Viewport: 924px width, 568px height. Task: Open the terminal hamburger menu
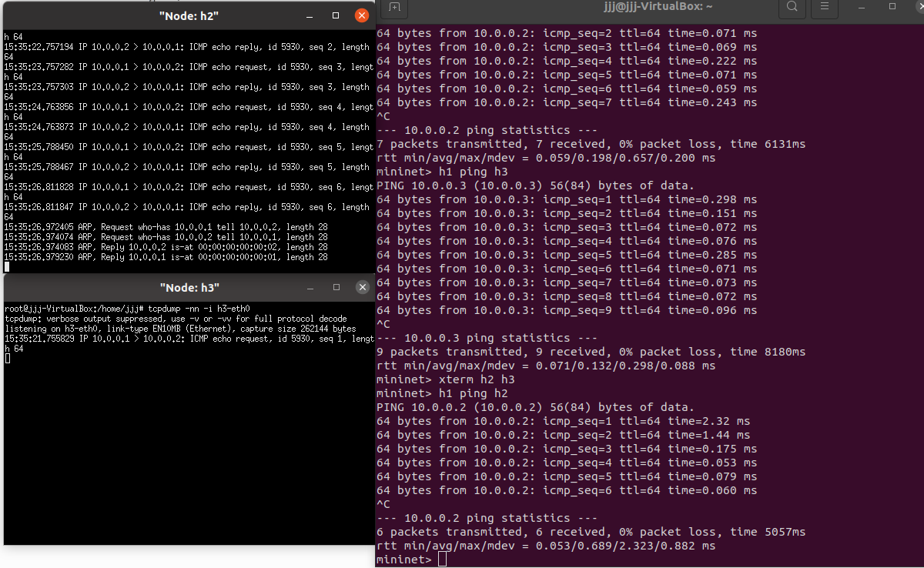(825, 8)
